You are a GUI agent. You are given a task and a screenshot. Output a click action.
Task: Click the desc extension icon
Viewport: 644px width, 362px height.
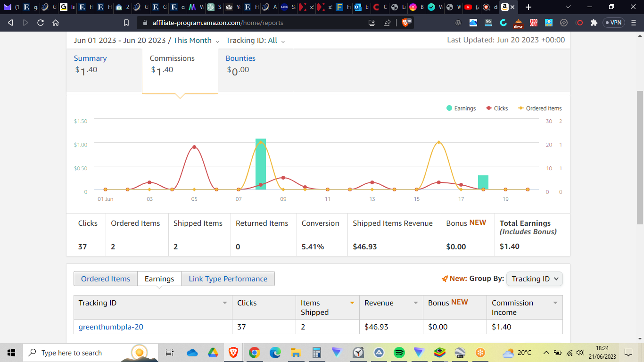click(519, 23)
